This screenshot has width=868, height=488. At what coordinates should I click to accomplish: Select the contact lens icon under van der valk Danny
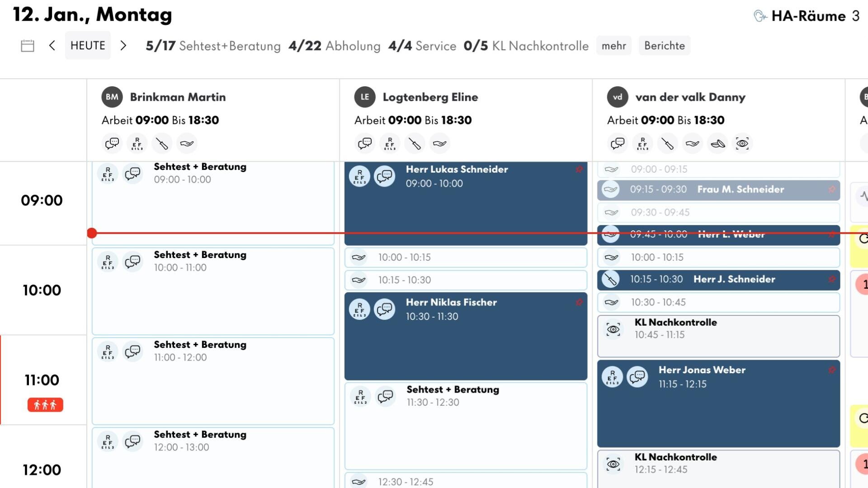718,143
